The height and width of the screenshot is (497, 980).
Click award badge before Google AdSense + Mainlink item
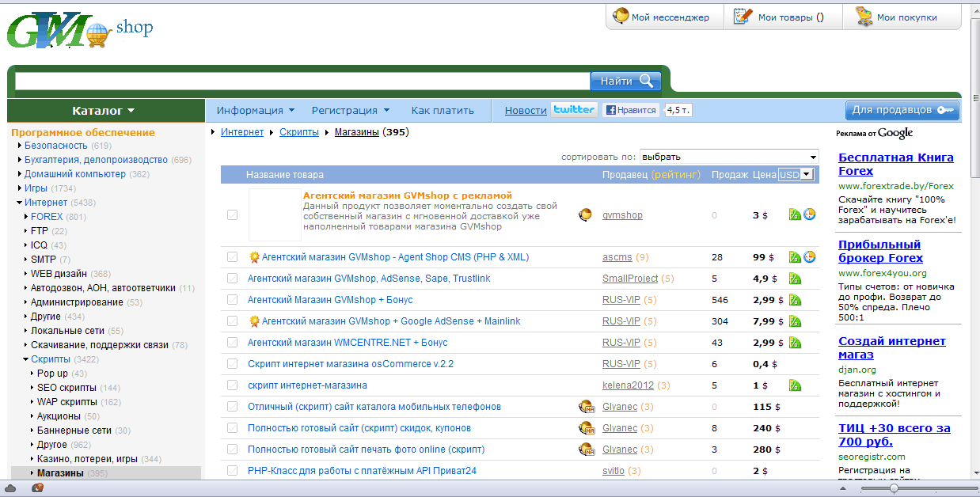point(254,321)
